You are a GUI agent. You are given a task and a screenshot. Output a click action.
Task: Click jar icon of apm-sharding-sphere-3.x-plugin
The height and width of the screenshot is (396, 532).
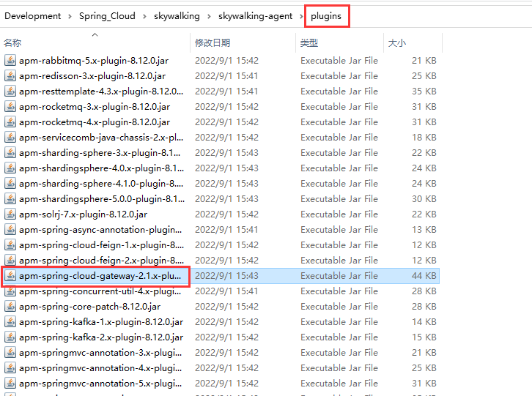coord(10,152)
